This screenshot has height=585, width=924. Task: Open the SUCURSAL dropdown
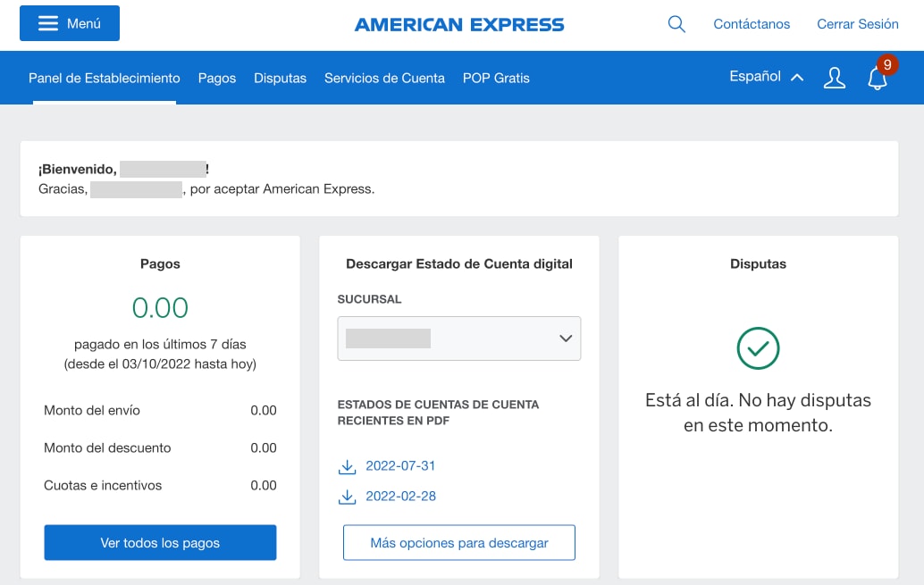[458, 338]
